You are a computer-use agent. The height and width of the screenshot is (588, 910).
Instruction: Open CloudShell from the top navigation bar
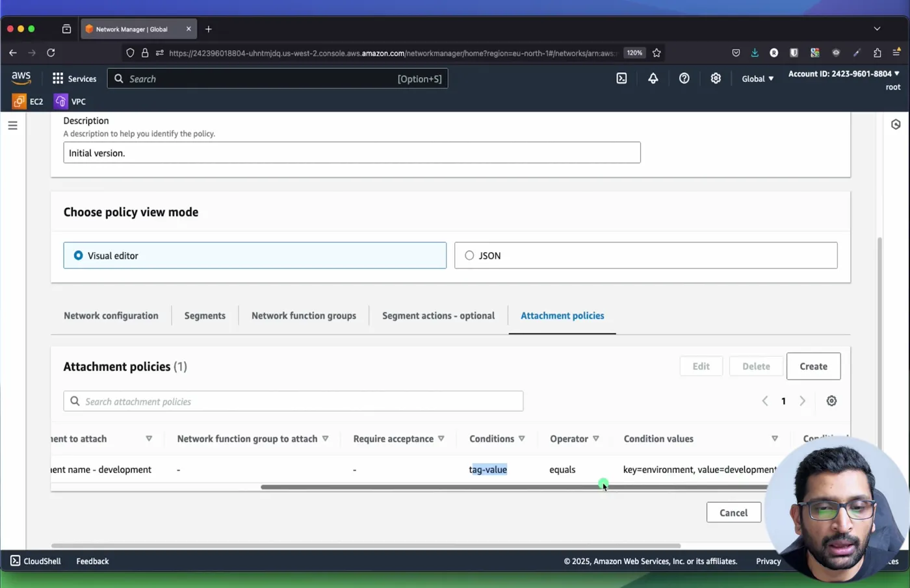coord(621,79)
